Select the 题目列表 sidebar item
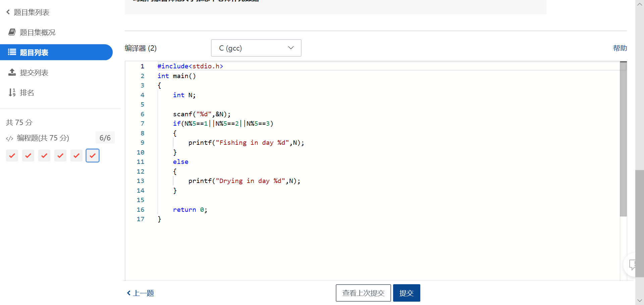 pyautogui.click(x=56, y=52)
